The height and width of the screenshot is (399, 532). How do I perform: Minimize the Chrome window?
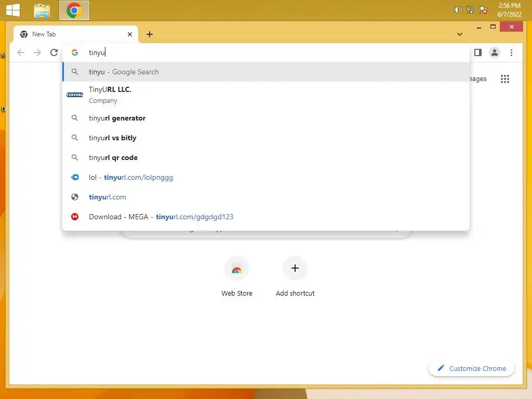click(x=478, y=27)
